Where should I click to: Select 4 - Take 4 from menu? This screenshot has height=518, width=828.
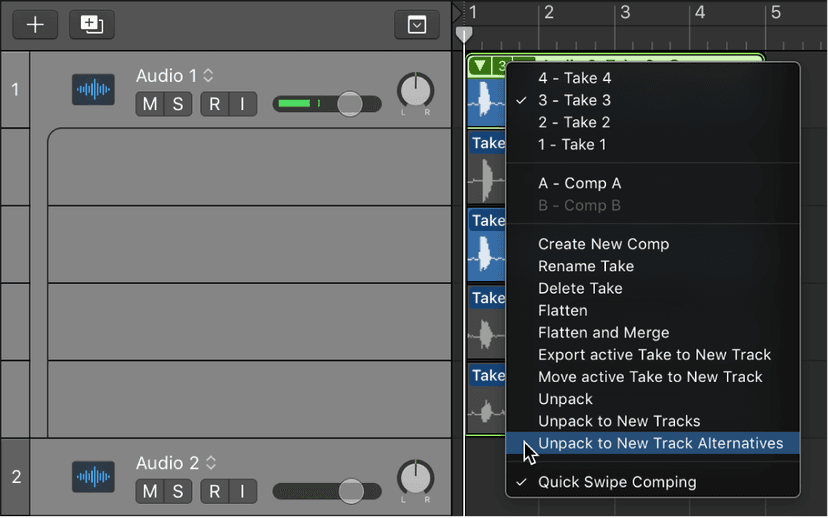(x=653, y=78)
